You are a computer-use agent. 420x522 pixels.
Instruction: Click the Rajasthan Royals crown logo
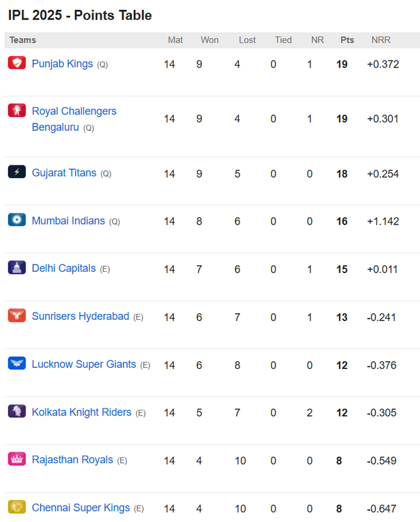(x=16, y=459)
